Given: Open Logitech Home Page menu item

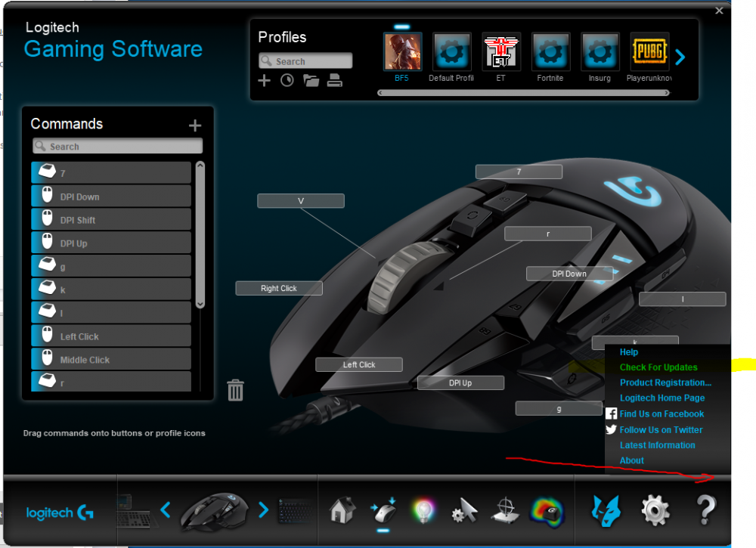Looking at the screenshot, I should [662, 398].
